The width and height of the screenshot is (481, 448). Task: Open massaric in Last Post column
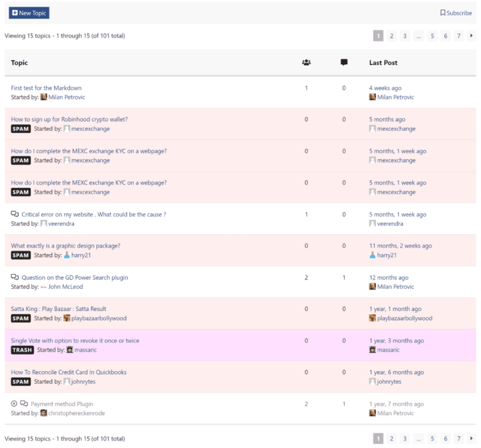pyautogui.click(x=388, y=350)
